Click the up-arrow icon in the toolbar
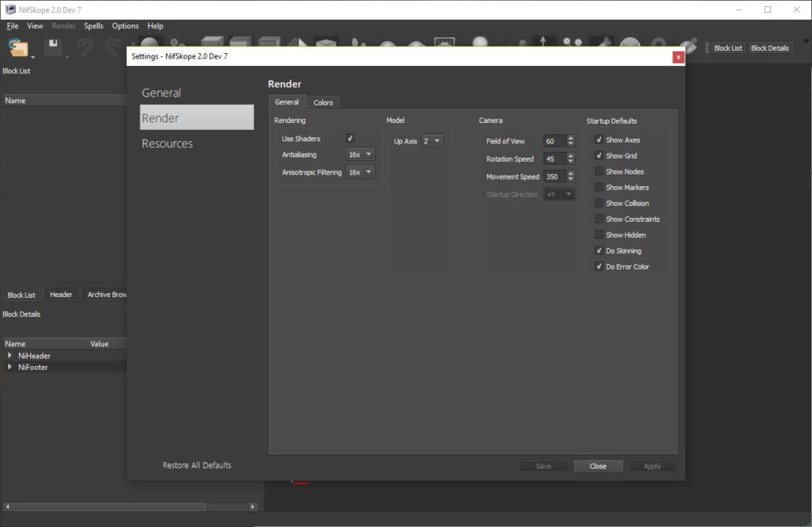 [x=542, y=41]
